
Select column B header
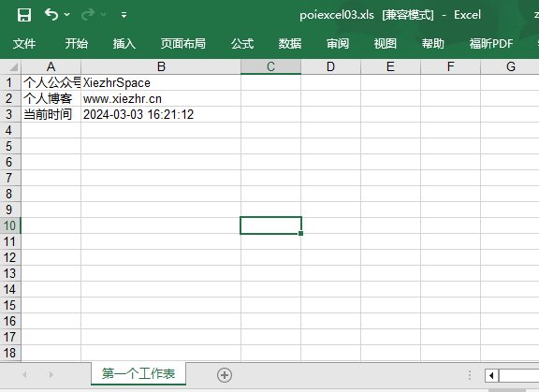161,66
